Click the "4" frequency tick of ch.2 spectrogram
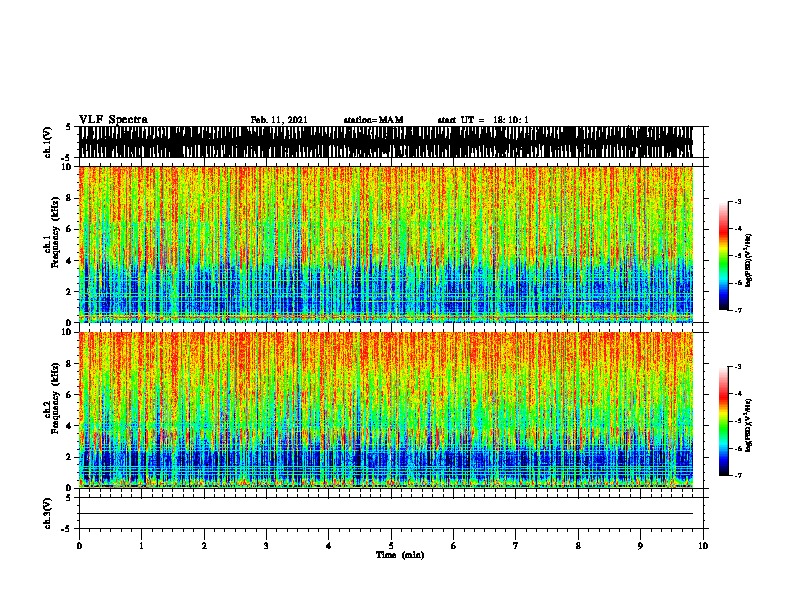This screenshot has height=612, width=792. [71, 426]
